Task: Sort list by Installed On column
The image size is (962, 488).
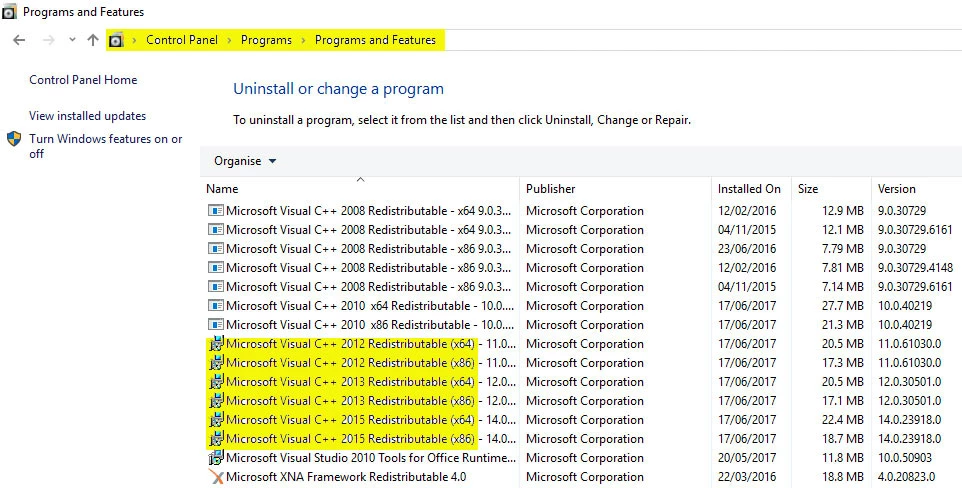Action: pyautogui.click(x=752, y=189)
